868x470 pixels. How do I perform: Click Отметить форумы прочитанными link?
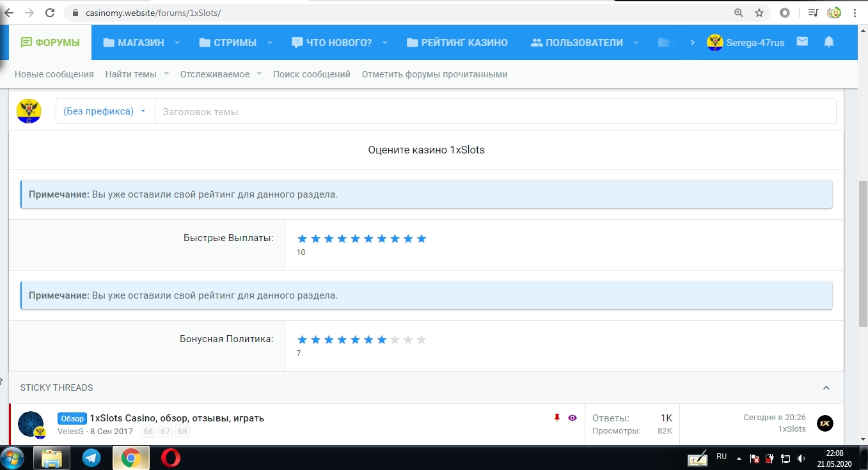pyautogui.click(x=434, y=74)
